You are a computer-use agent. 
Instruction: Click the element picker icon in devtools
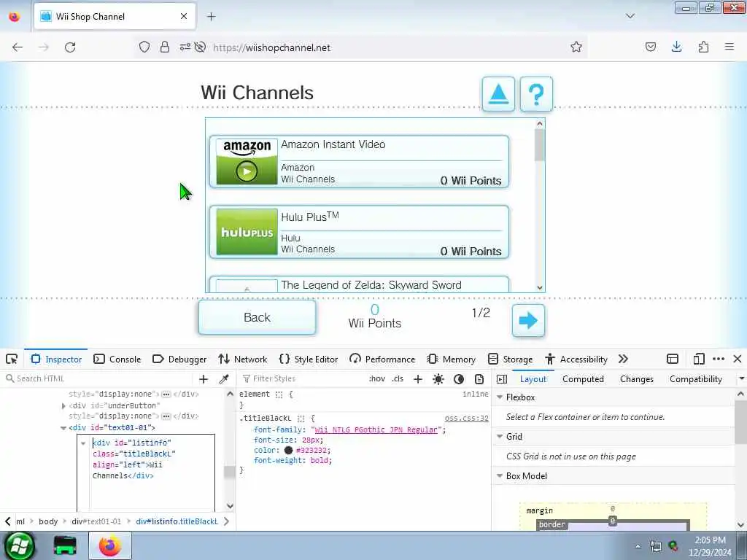(x=12, y=359)
